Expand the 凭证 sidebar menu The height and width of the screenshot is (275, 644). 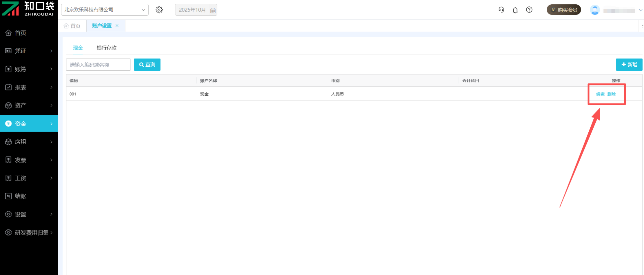[x=29, y=51]
